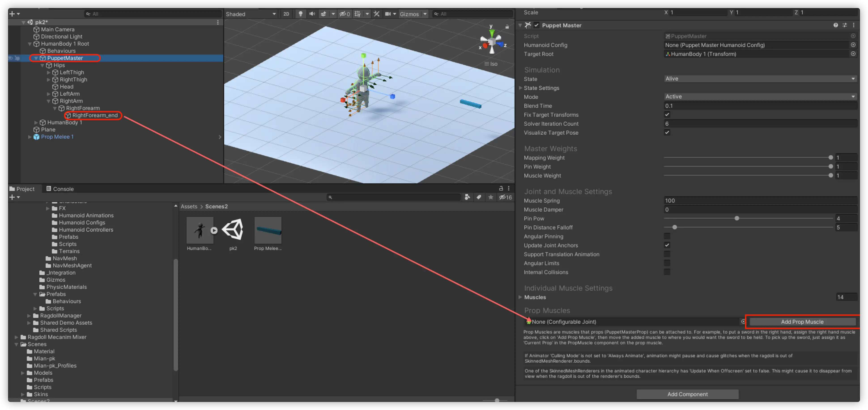Uncheck Fix Target Transforms checkbox
Screen dimensions: 868x410
(667, 115)
